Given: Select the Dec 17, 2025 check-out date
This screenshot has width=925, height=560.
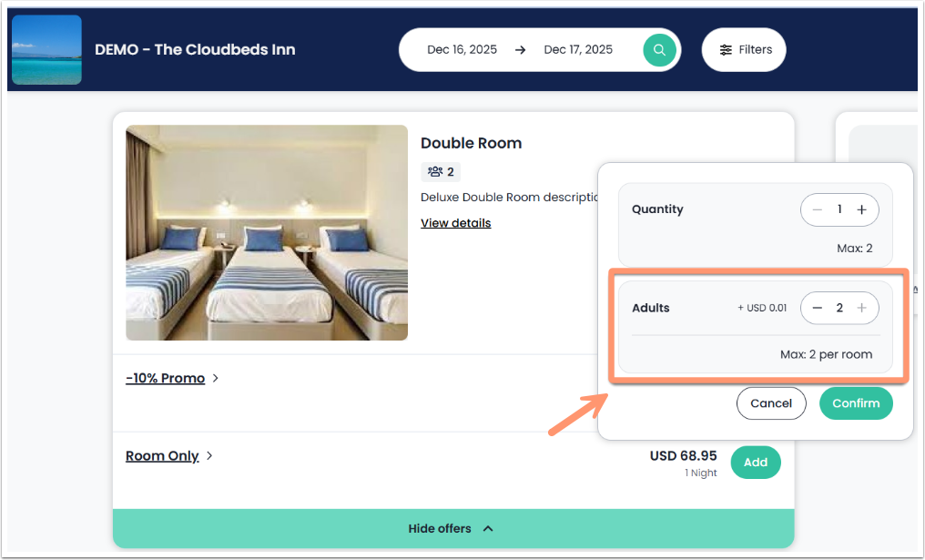Looking at the screenshot, I should click(578, 50).
